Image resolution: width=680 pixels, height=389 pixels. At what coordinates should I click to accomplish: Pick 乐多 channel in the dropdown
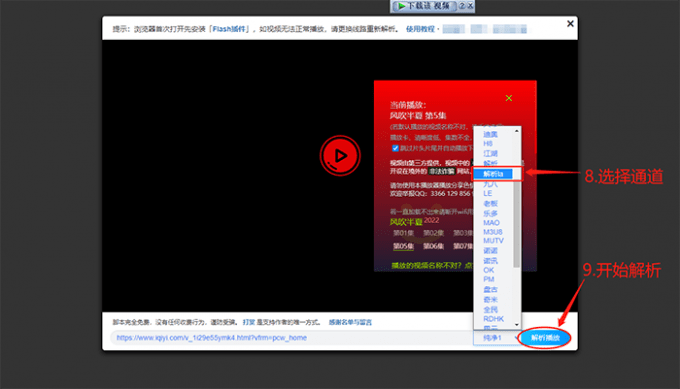[x=490, y=213]
